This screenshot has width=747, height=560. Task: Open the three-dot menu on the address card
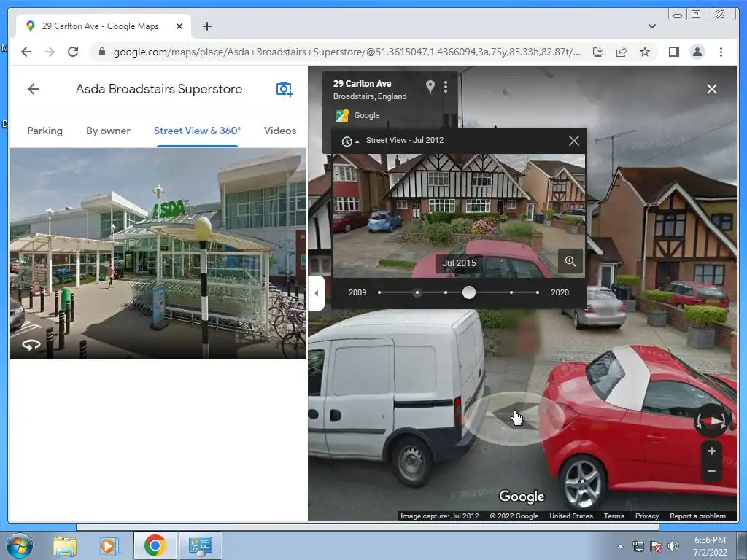(x=446, y=87)
